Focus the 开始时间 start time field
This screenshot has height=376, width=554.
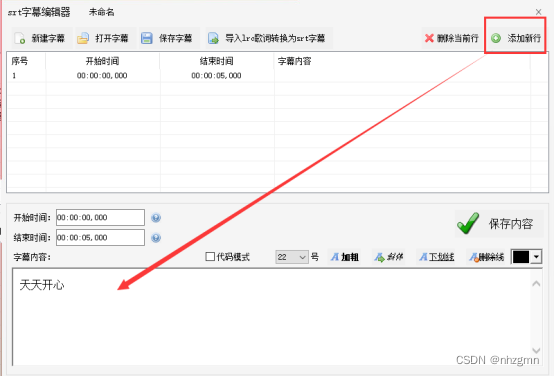click(100, 217)
